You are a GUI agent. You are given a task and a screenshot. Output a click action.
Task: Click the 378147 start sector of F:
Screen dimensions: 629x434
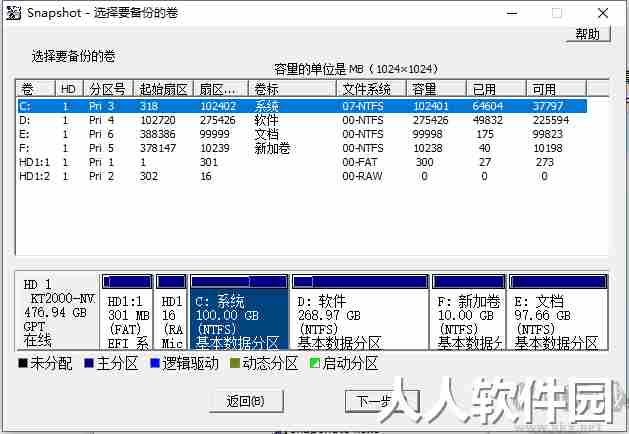point(158,148)
